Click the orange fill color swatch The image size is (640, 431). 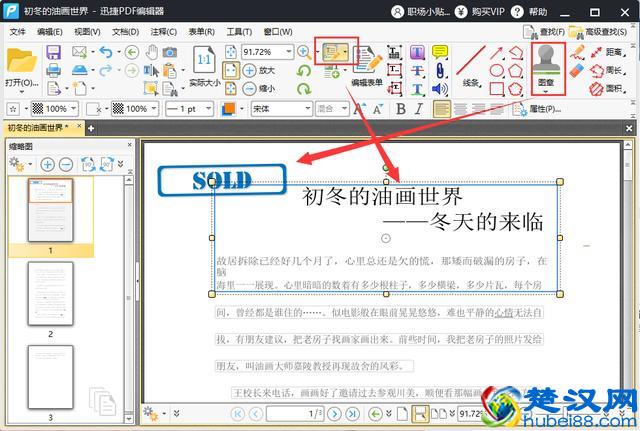pos(229,109)
